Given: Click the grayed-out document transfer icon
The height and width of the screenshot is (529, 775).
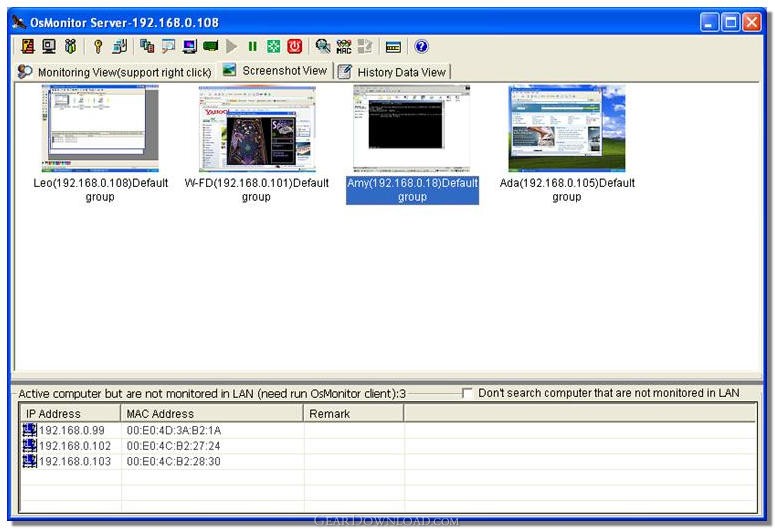Looking at the screenshot, I should (365, 46).
